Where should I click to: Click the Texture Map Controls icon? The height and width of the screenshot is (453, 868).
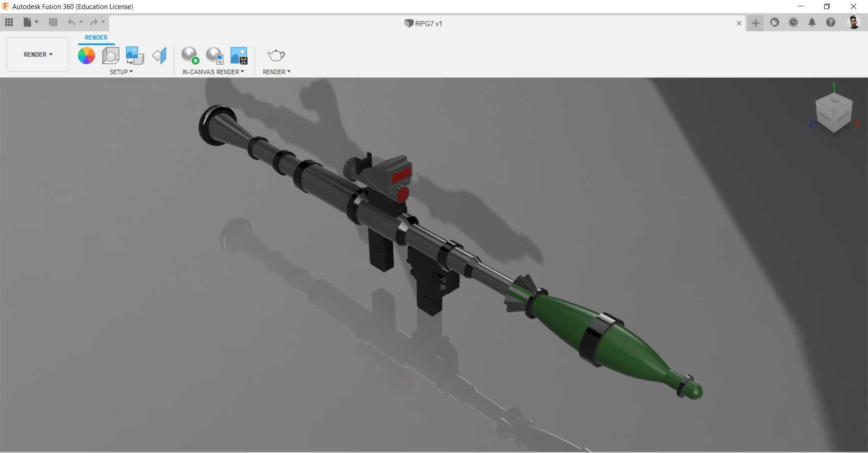tap(160, 56)
